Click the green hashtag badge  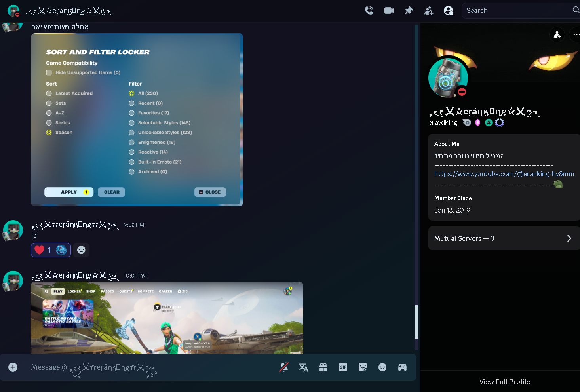[x=489, y=122]
